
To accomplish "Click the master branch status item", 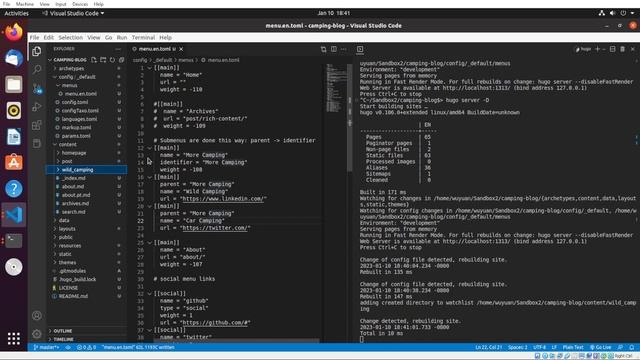I will [46, 347].
